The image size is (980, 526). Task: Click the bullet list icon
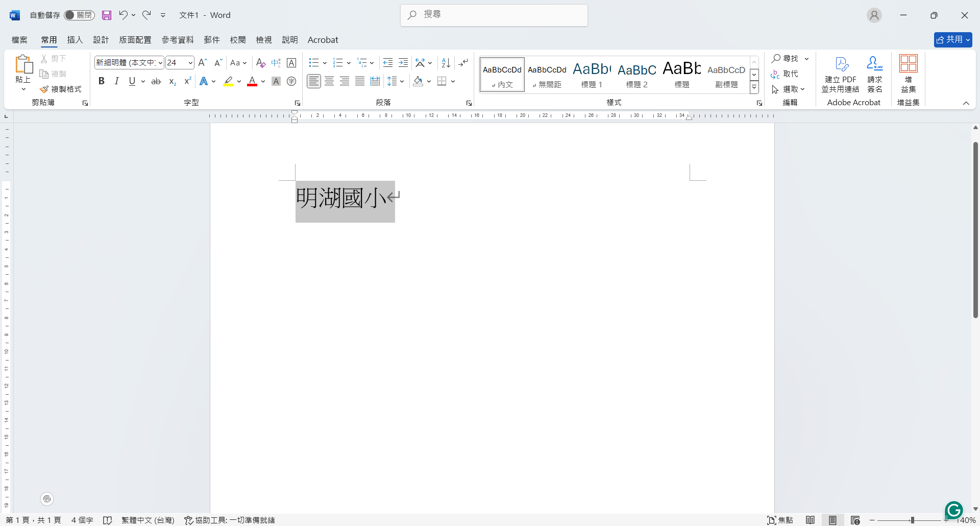pos(313,63)
